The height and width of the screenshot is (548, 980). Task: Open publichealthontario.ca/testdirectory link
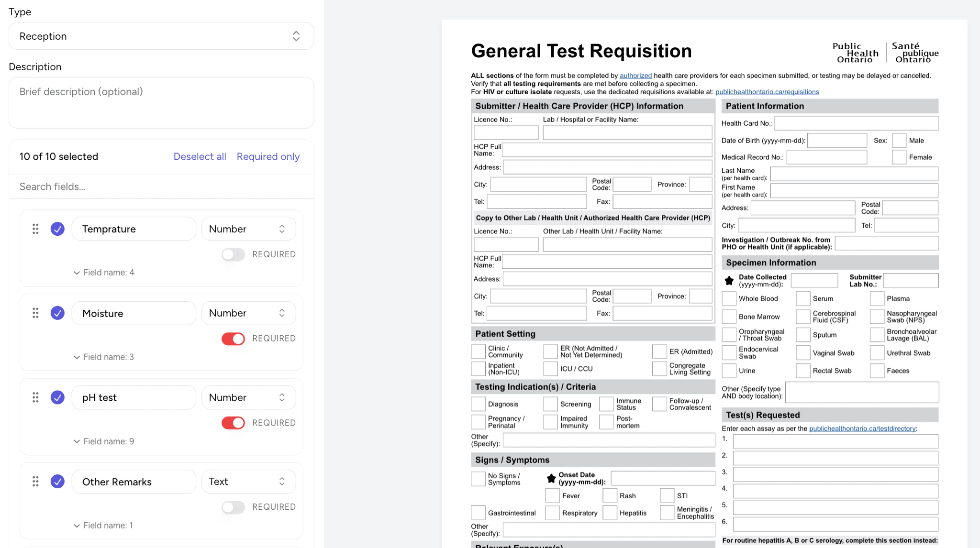[x=862, y=428]
